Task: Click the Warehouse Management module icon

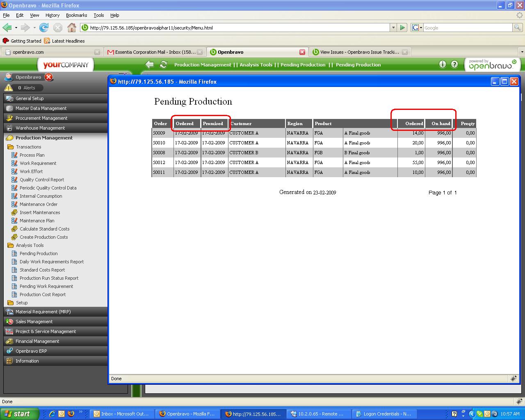Action: point(9,128)
